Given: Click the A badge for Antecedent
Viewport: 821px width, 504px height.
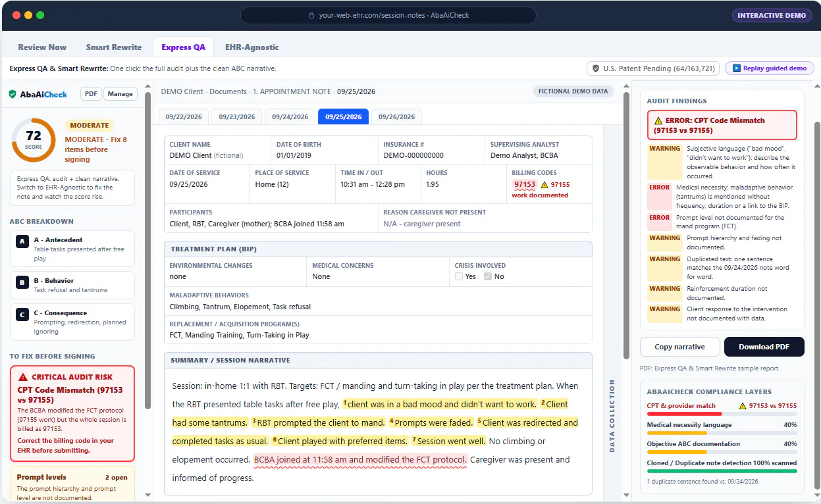Looking at the screenshot, I should [x=22, y=241].
